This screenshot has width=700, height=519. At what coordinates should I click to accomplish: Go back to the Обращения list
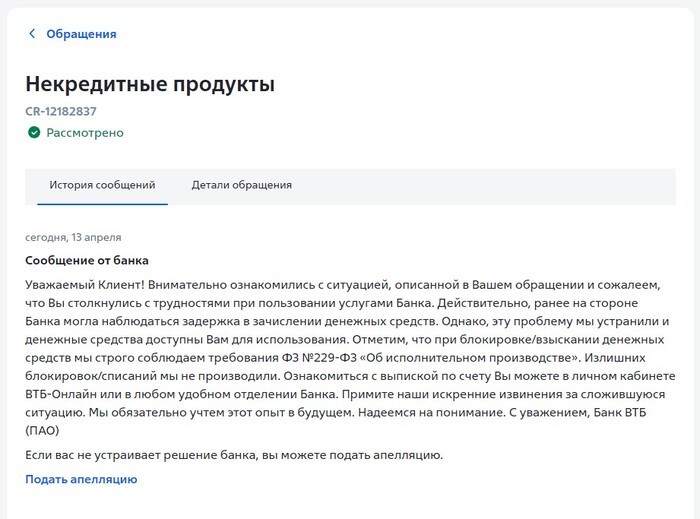(x=80, y=34)
